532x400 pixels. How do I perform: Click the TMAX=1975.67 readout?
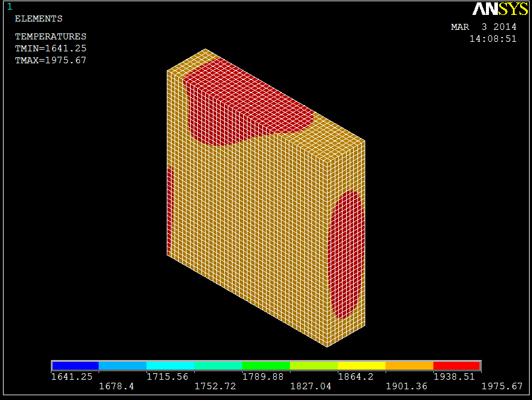[50, 60]
